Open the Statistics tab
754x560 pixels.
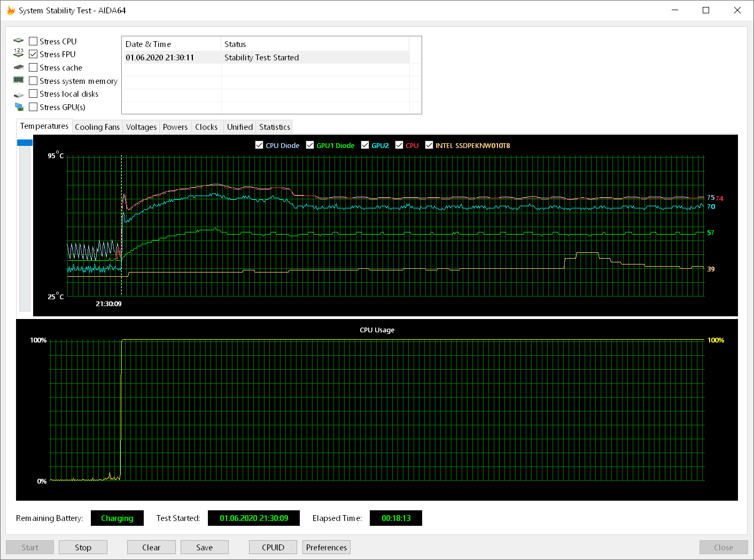click(275, 127)
